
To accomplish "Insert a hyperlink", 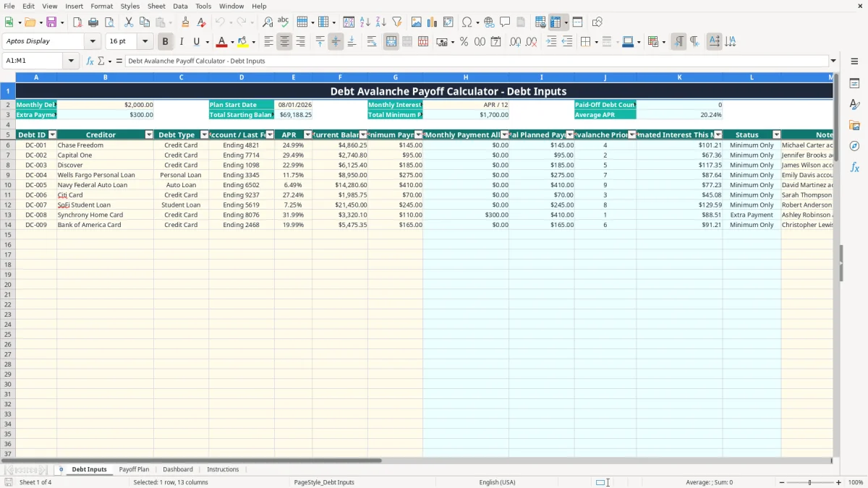I will (x=490, y=22).
